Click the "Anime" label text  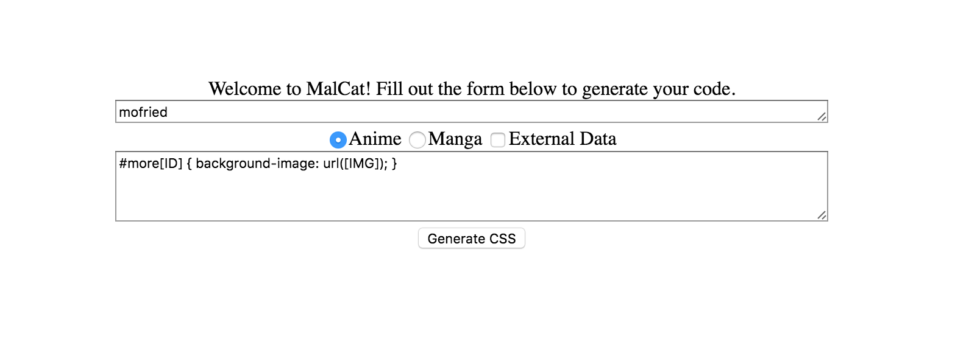[x=375, y=139]
